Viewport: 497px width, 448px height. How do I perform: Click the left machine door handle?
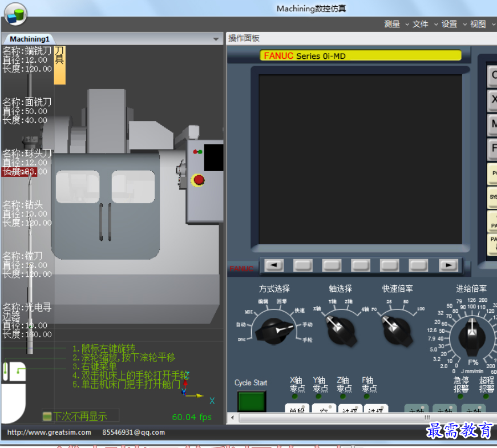101,222
